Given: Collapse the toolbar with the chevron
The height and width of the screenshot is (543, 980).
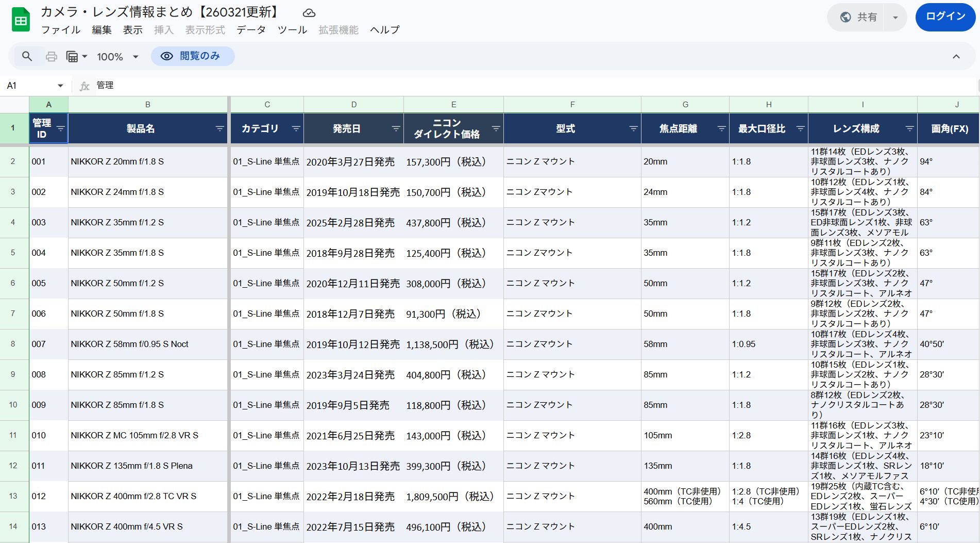Looking at the screenshot, I should 956,57.
